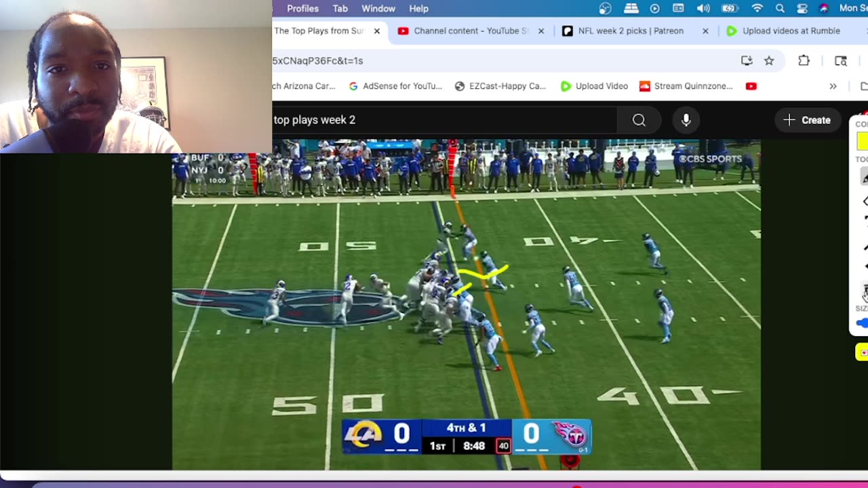Open the tab search icon in the Chrome toolbar
The width and height of the screenshot is (868, 488).
click(841, 60)
